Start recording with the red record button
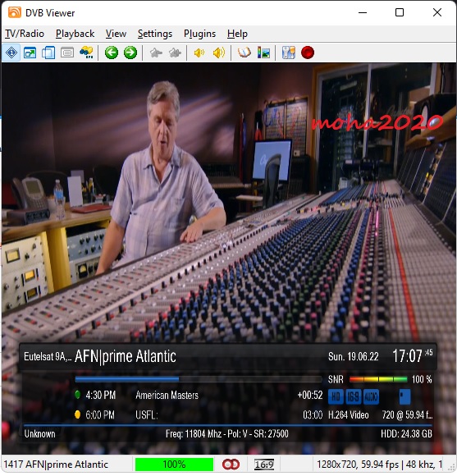 (x=308, y=53)
